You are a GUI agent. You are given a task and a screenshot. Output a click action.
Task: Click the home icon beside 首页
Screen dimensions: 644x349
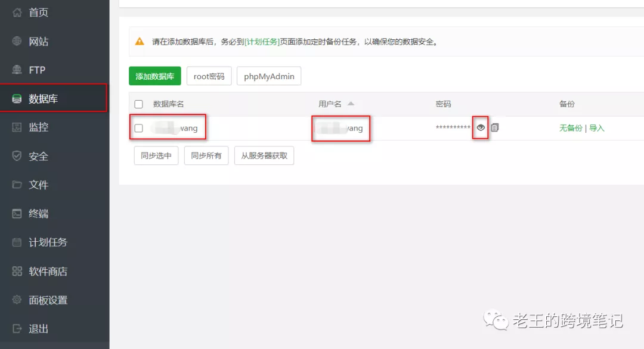tap(17, 13)
